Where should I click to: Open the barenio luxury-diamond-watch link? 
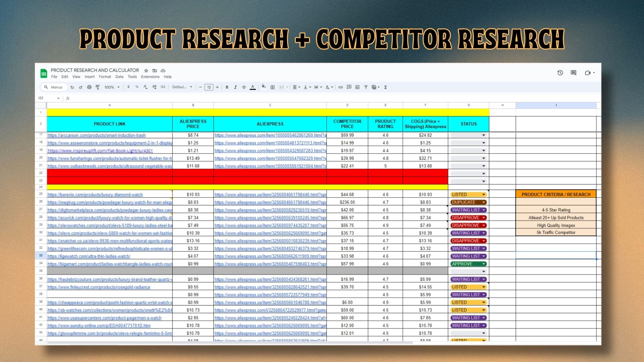pos(95,195)
